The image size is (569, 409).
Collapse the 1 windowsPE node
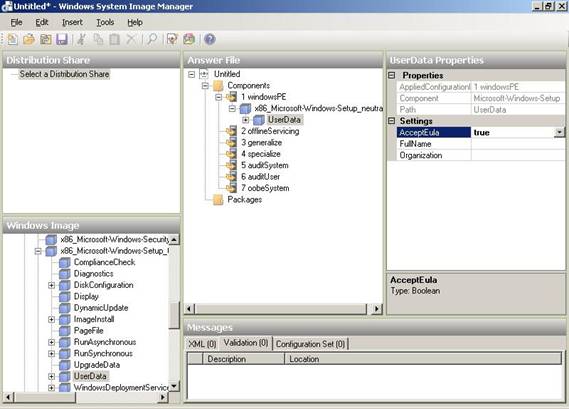click(218, 97)
